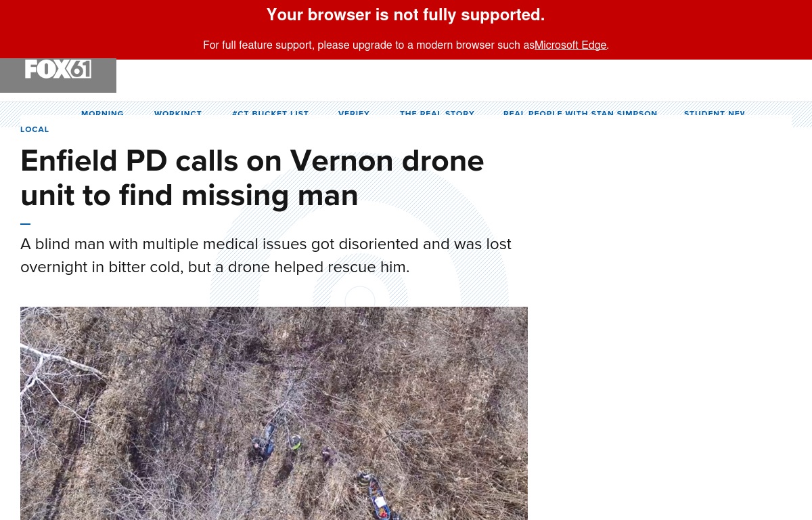Screen dimensions: 812x520
Task: Open the MORNING nav item
Action: 102,113
